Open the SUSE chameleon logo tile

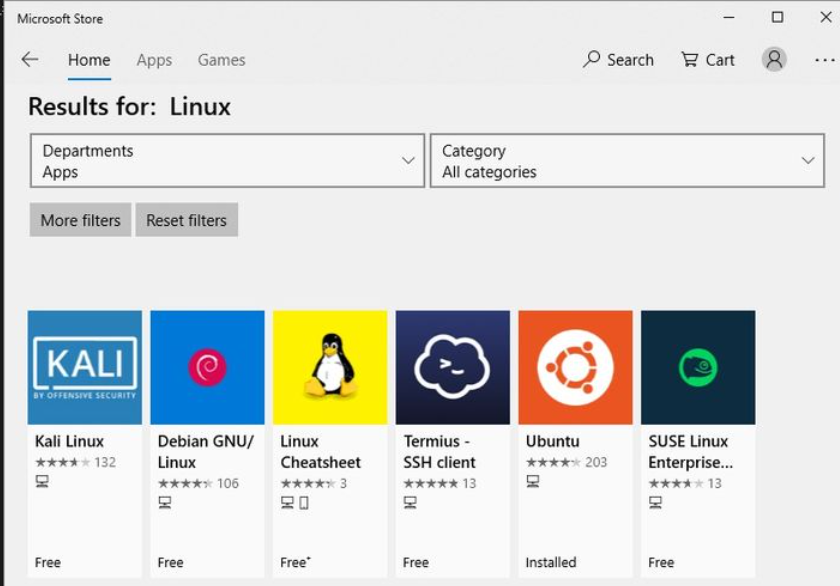[698, 367]
